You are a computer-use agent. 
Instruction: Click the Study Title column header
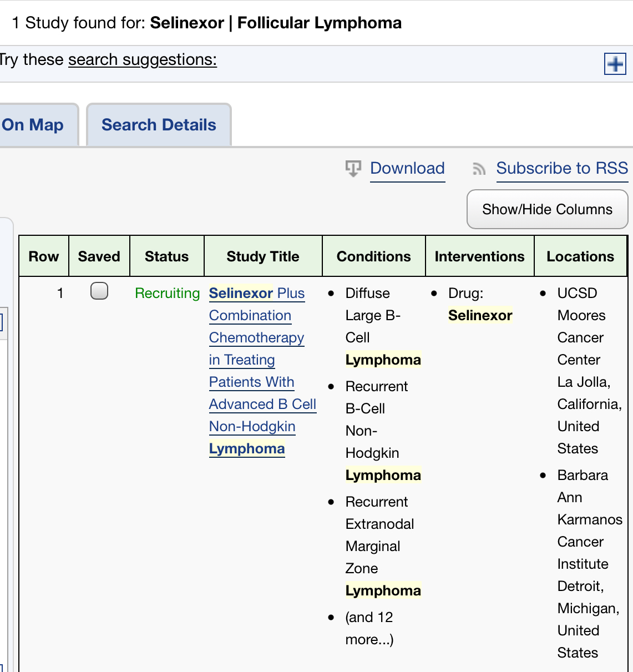[263, 256]
